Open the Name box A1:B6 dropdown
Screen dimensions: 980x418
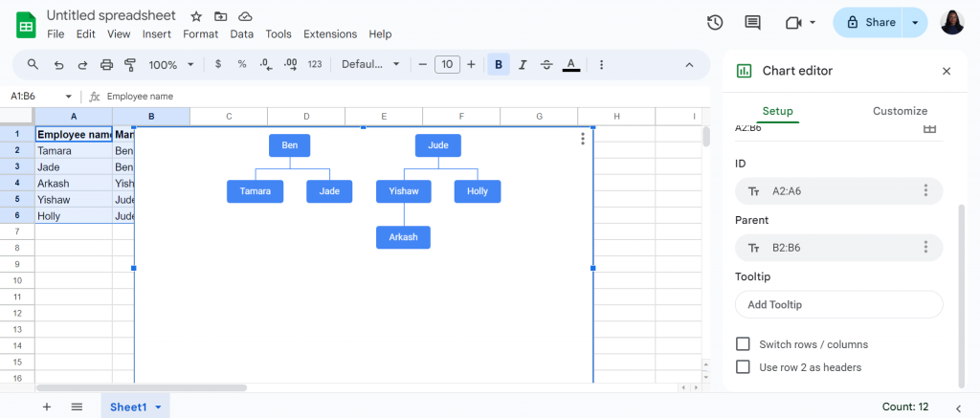pos(69,97)
